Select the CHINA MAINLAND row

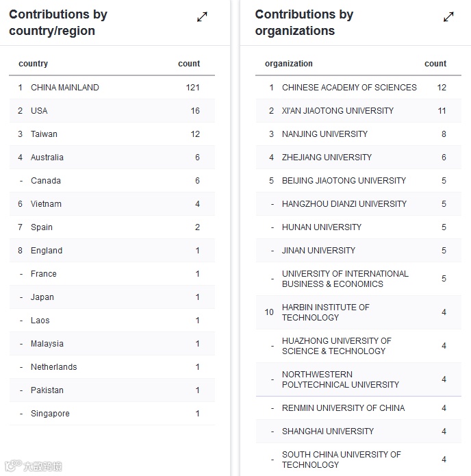click(x=65, y=88)
